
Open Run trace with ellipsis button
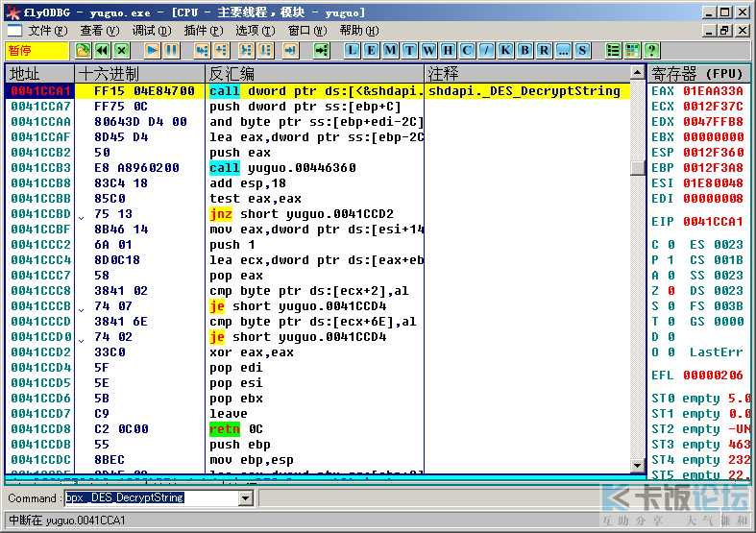pos(563,50)
